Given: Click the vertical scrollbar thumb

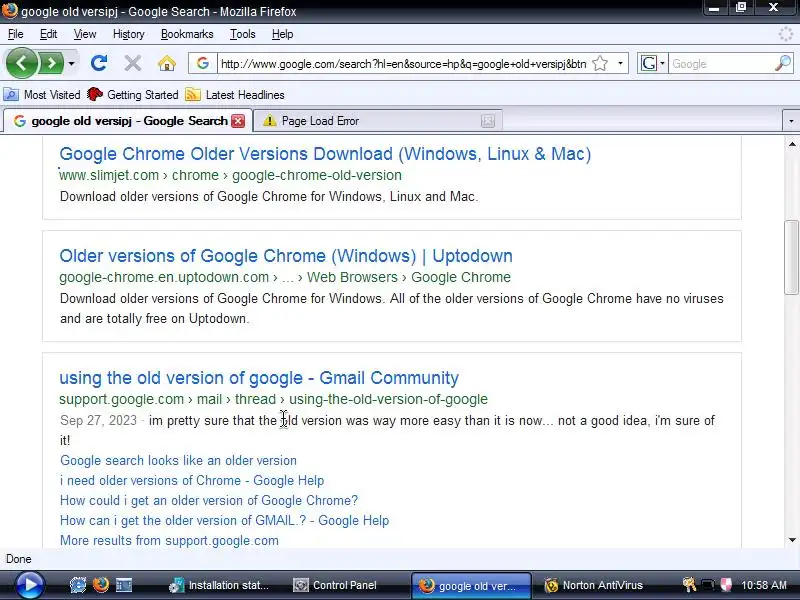Looking at the screenshot, I should tap(792, 257).
